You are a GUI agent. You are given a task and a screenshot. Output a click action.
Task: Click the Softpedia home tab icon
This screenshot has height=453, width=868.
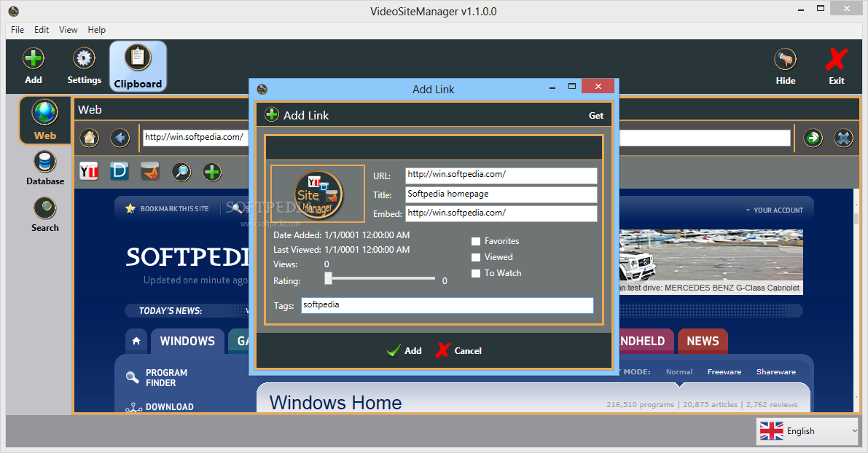(136, 342)
